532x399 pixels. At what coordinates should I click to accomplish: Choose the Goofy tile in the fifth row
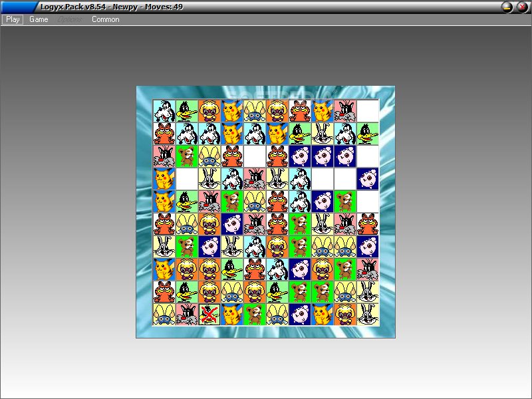300,201
